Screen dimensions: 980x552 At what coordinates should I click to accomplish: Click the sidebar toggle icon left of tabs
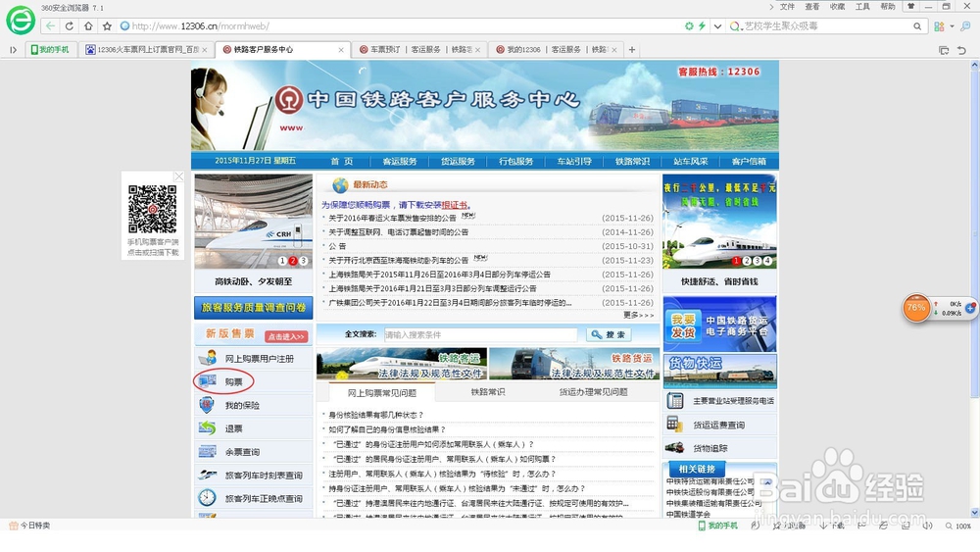click(x=13, y=49)
